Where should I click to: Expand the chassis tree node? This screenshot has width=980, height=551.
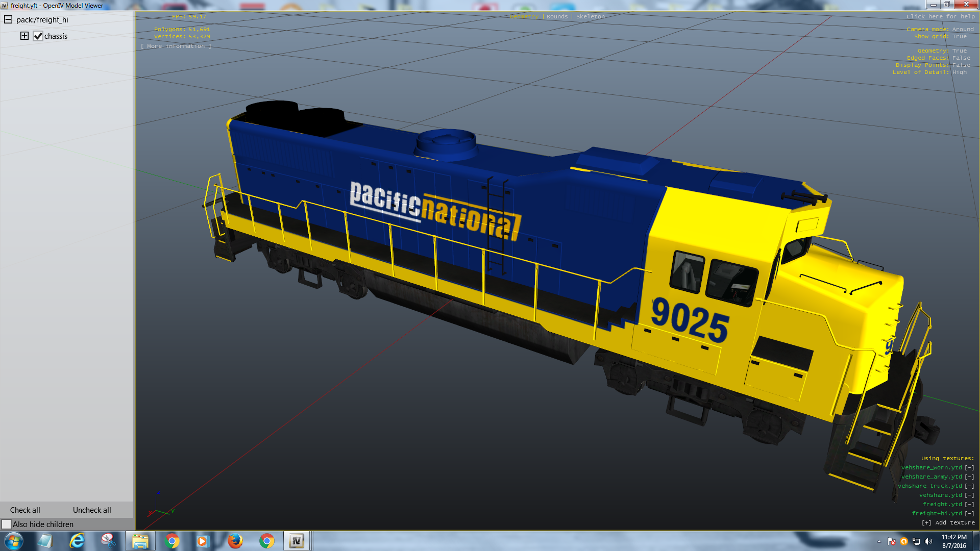[x=24, y=36]
